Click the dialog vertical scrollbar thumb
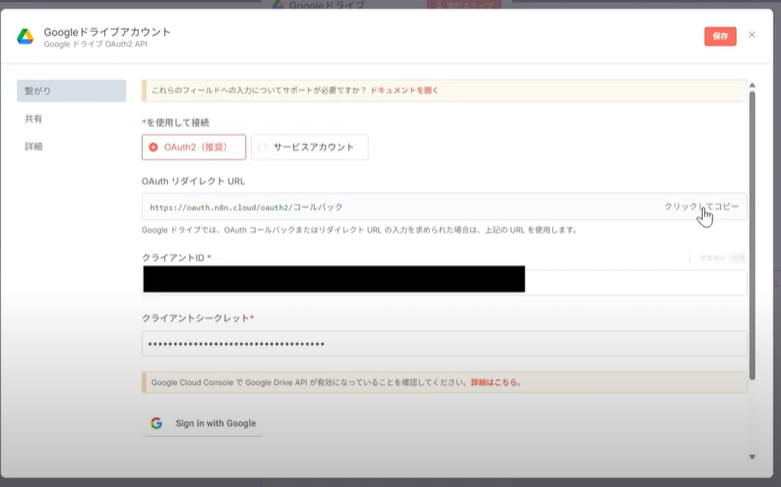 (x=752, y=235)
